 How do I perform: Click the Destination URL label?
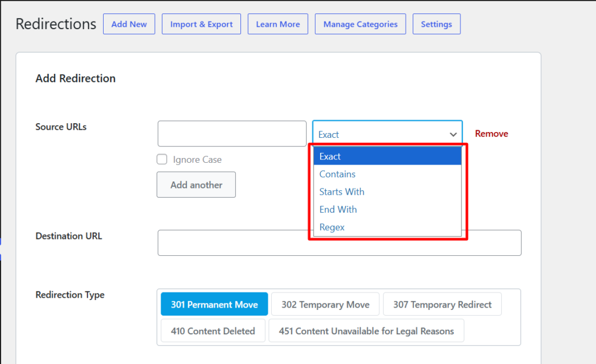[69, 235]
